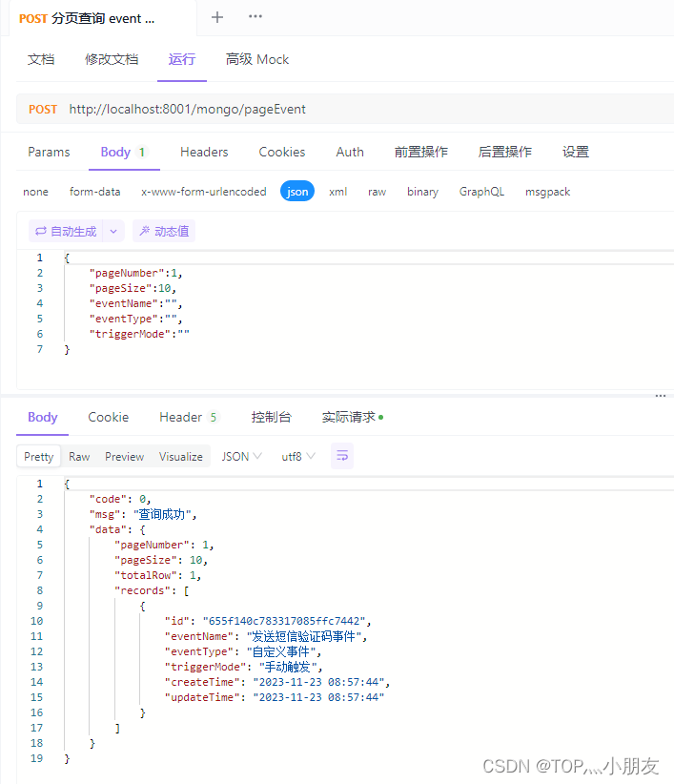The image size is (674, 784).
Task: Choose the none body type
Action: [x=35, y=192]
